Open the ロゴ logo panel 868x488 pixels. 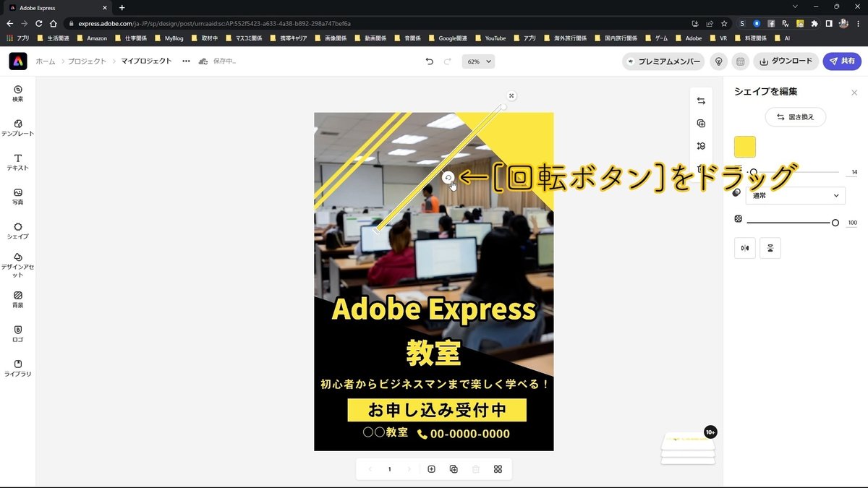(18, 333)
